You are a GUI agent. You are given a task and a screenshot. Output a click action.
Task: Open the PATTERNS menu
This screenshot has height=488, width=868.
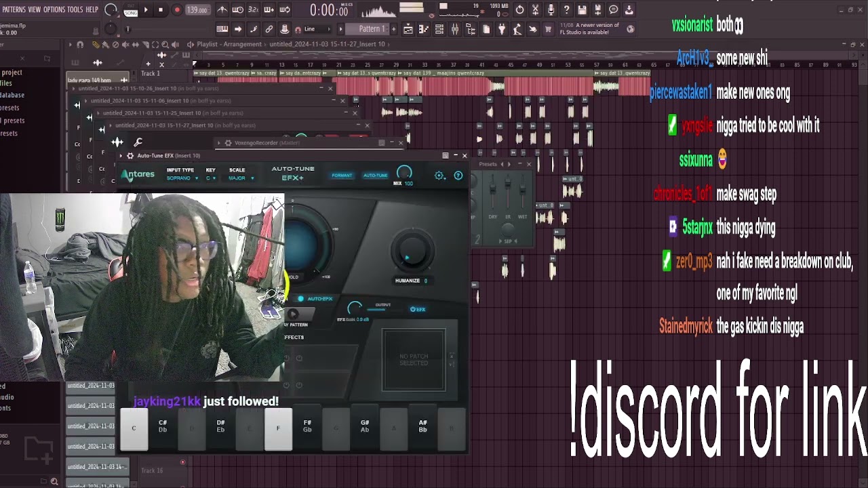(x=14, y=9)
